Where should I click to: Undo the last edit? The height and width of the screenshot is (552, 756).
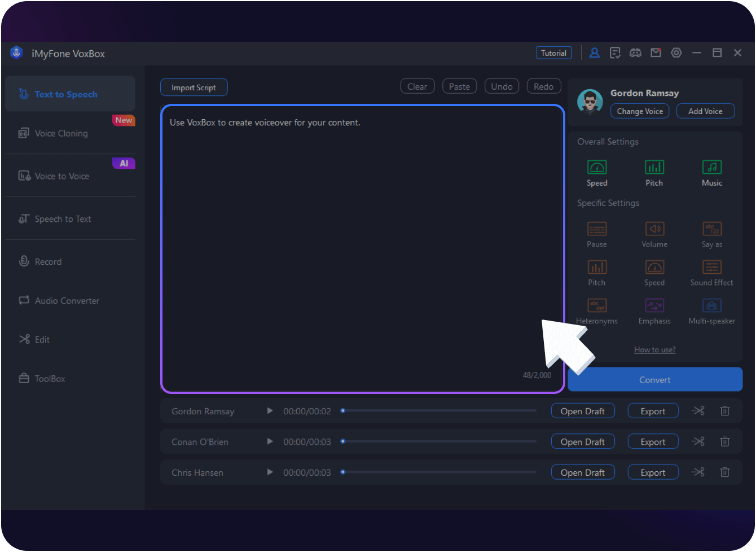(502, 86)
